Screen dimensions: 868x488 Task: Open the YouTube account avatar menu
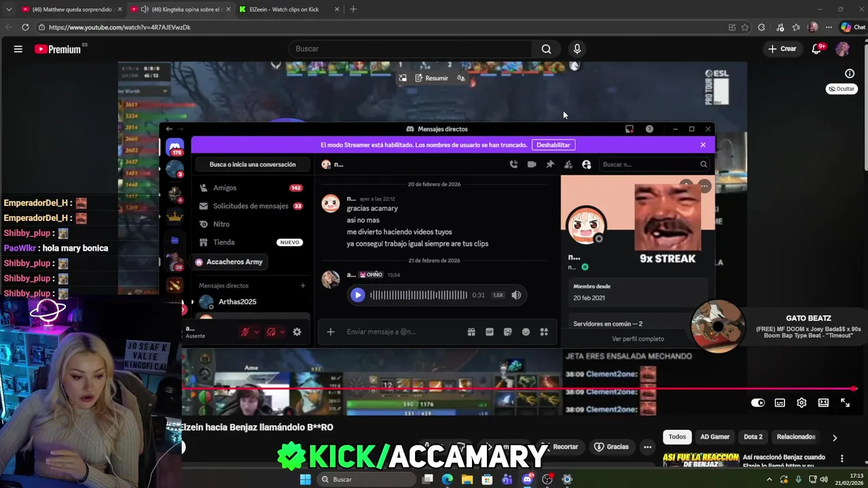tap(842, 49)
